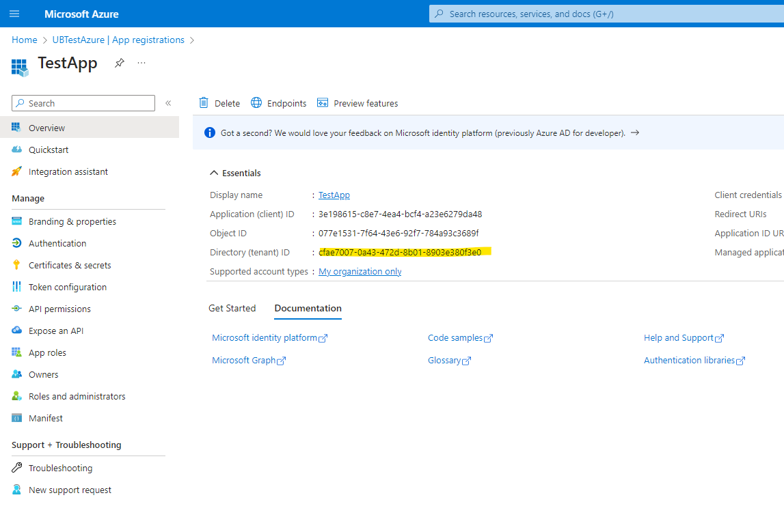Click the Delete button label
The image size is (784, 532).
click(x=227, y=103)
